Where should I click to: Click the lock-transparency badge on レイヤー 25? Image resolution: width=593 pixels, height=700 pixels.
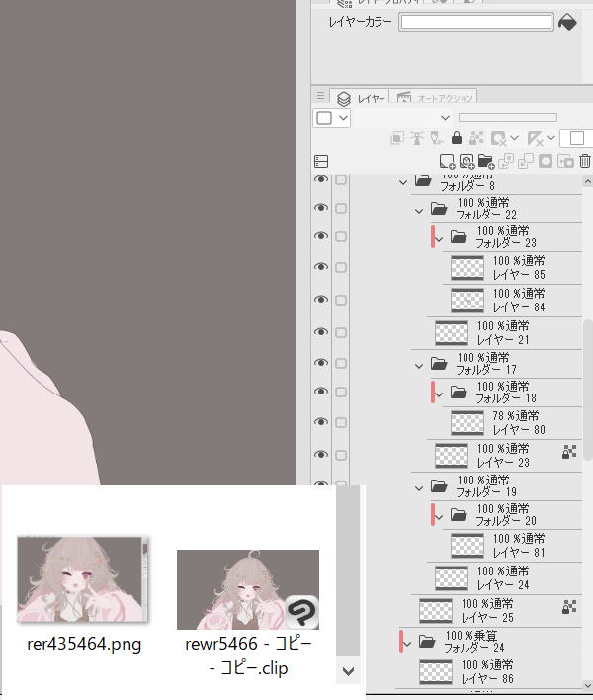(x=569, y=607)
